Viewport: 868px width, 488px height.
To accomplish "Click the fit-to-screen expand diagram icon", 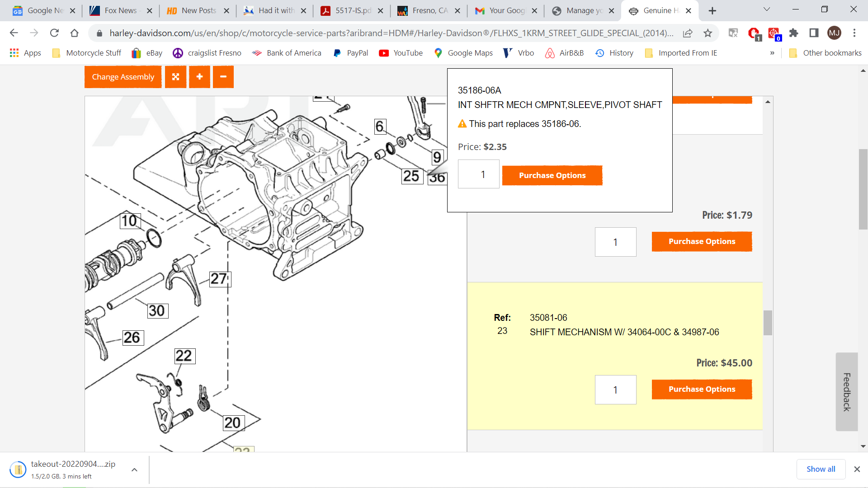I will [x=175, y=77].
